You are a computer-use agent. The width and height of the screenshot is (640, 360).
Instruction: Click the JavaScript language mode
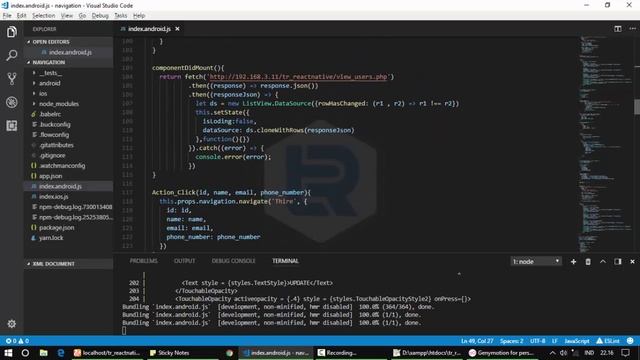click(x=577, y=340)
